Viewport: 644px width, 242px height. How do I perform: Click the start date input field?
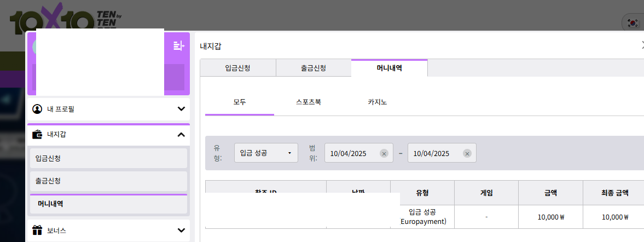(x=350, y=153)
